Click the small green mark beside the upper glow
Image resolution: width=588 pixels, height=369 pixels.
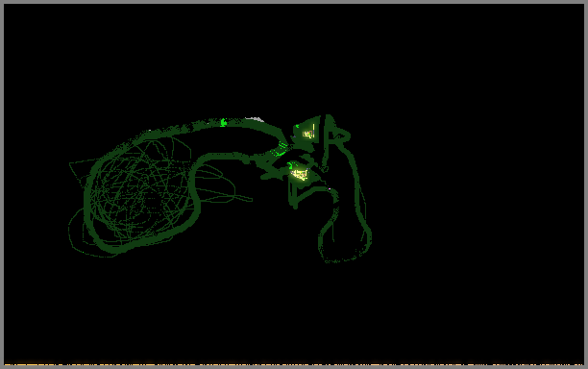point(298,127)
